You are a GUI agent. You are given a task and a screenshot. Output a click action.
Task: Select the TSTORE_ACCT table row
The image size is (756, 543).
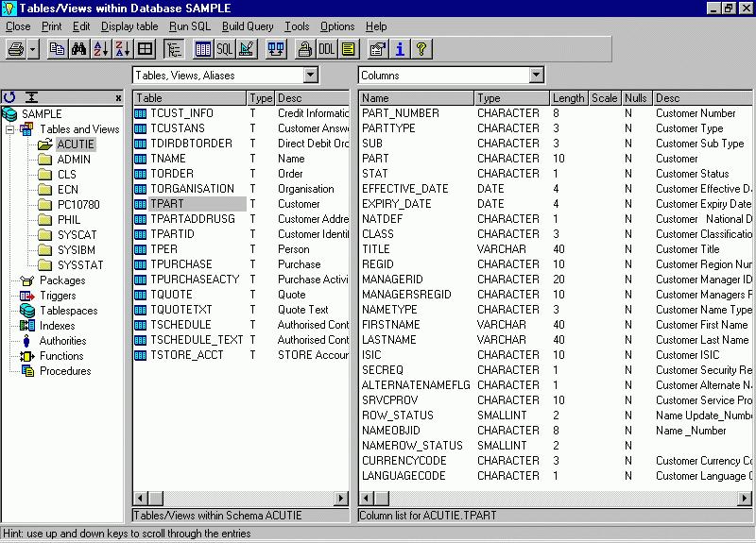241,356
